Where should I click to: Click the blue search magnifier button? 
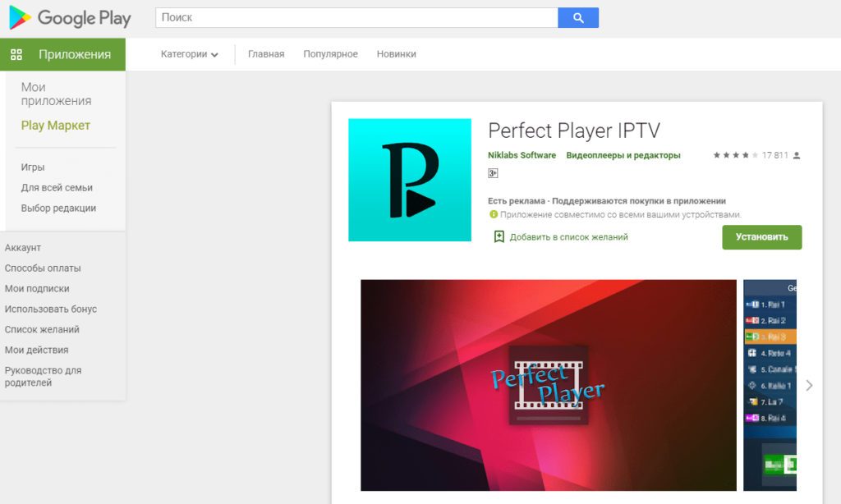pyautogui.click(x=578, y=17)
